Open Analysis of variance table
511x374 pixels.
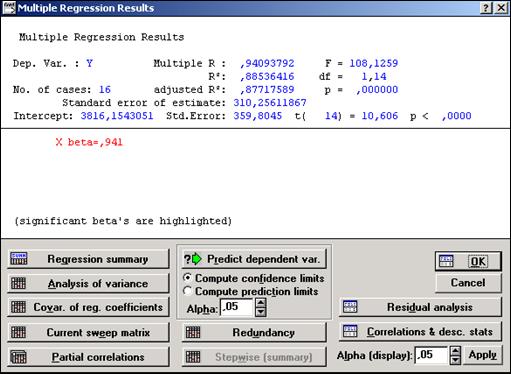tap(88, 283)
